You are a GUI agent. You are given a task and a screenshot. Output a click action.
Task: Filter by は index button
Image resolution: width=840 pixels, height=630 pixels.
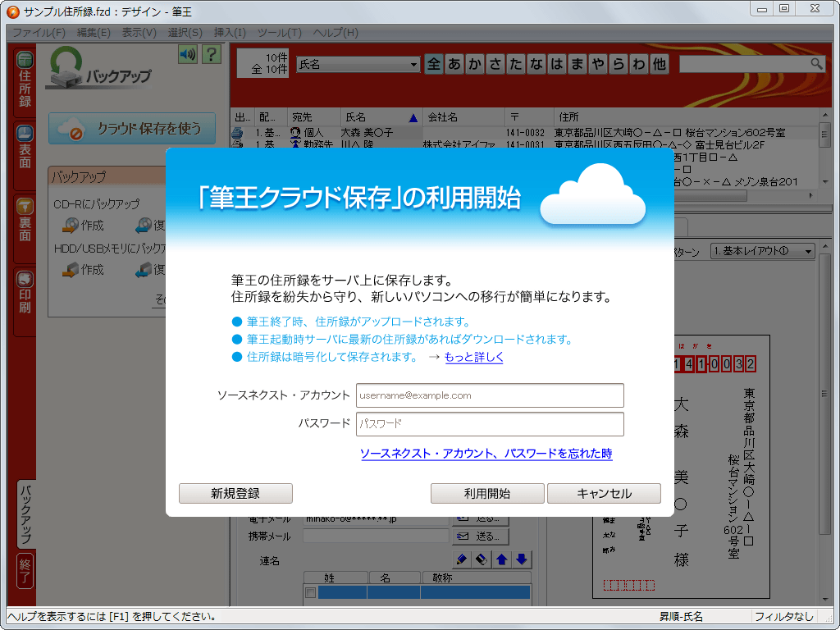pos(557,64)
